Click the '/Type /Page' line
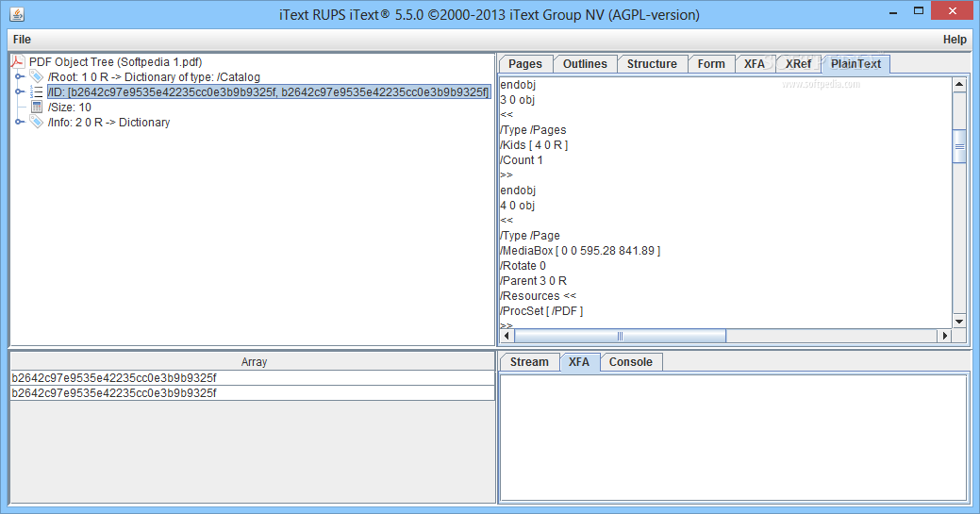 [x=530, y=235]
